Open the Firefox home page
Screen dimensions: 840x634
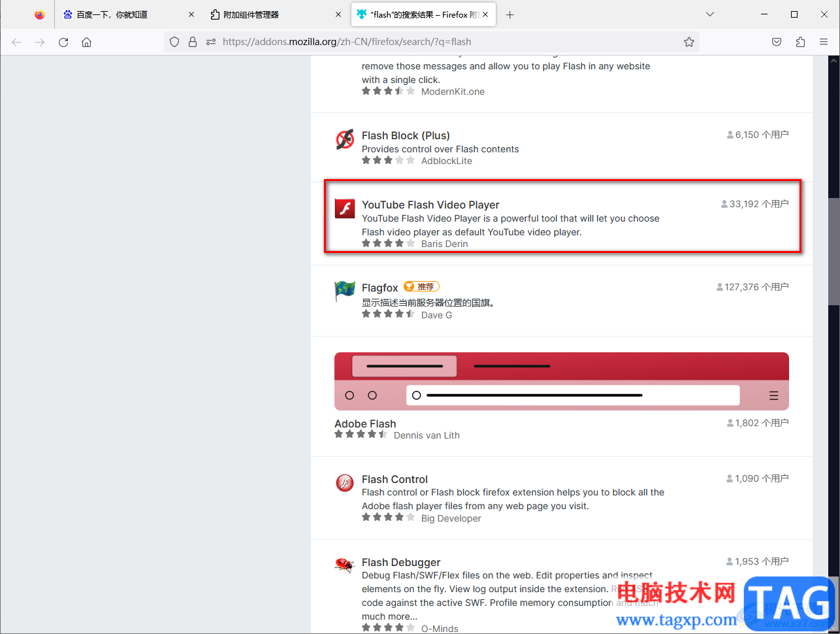(86, 42)
